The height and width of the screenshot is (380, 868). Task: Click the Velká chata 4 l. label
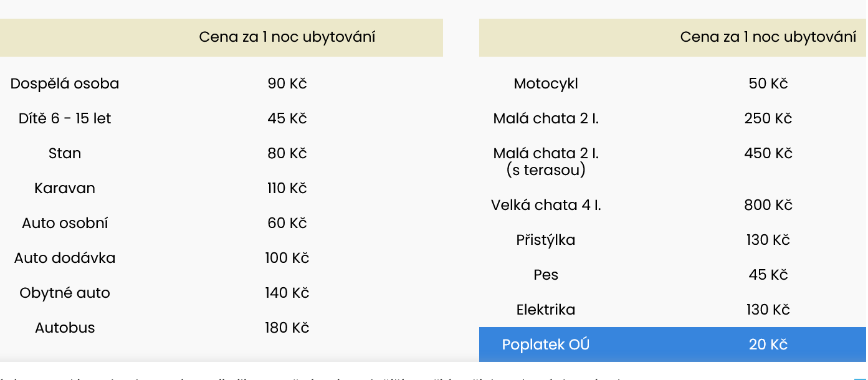[x=546, y=205]
